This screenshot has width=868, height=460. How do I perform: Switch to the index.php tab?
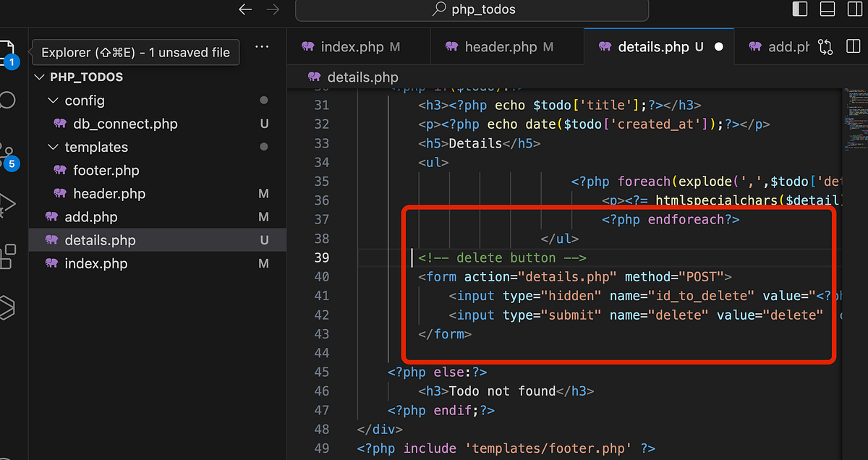[x=359, y=46]
